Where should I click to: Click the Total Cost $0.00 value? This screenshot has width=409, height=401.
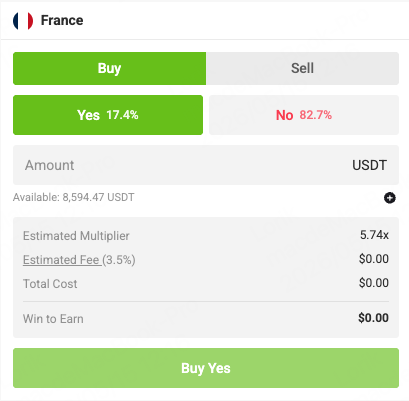(374, 283)
